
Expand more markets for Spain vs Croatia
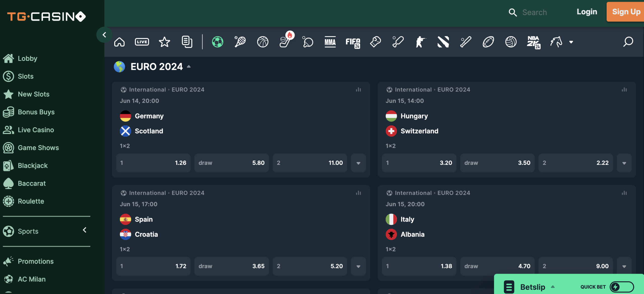point(358,266)
